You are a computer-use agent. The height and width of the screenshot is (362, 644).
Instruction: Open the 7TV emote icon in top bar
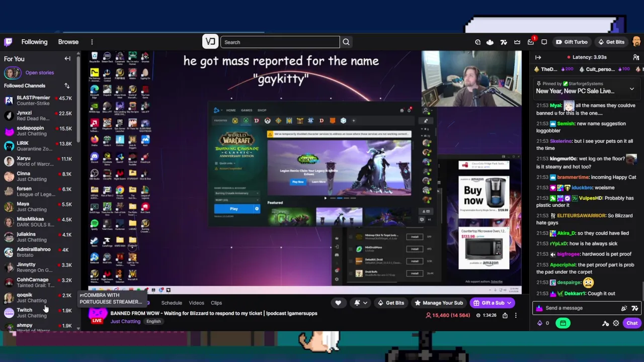504,42
